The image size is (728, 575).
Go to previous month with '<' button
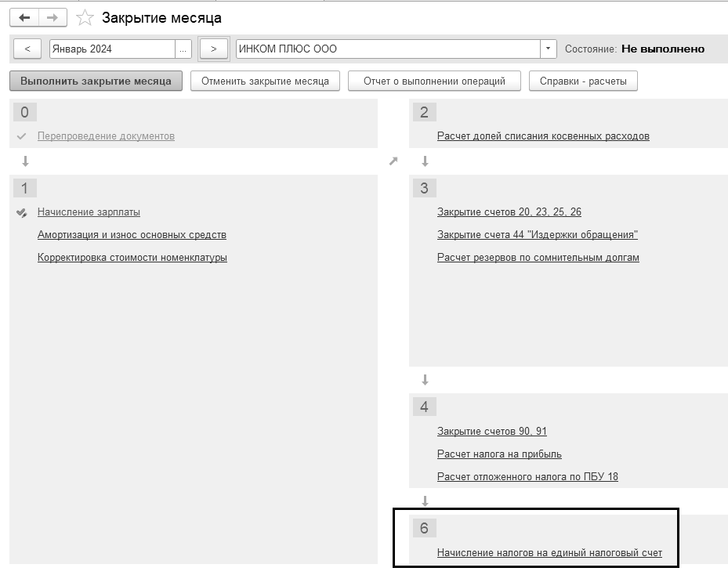pos(27,49)
